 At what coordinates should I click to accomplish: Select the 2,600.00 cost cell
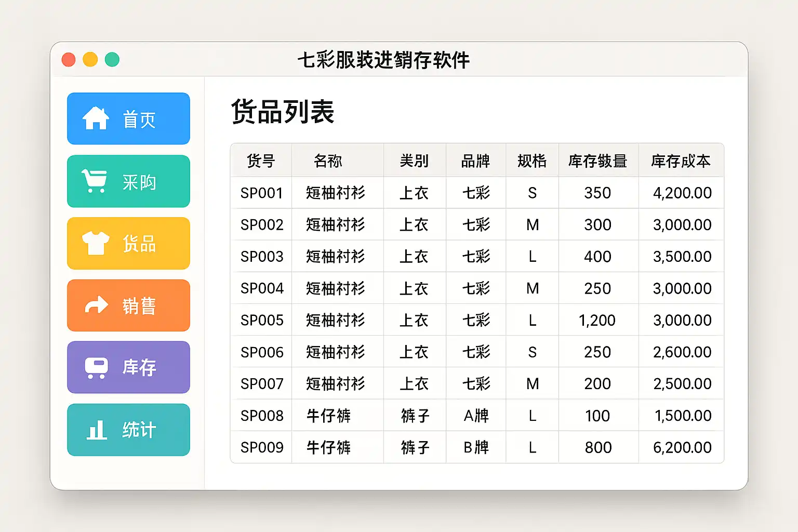pos(682,352)
